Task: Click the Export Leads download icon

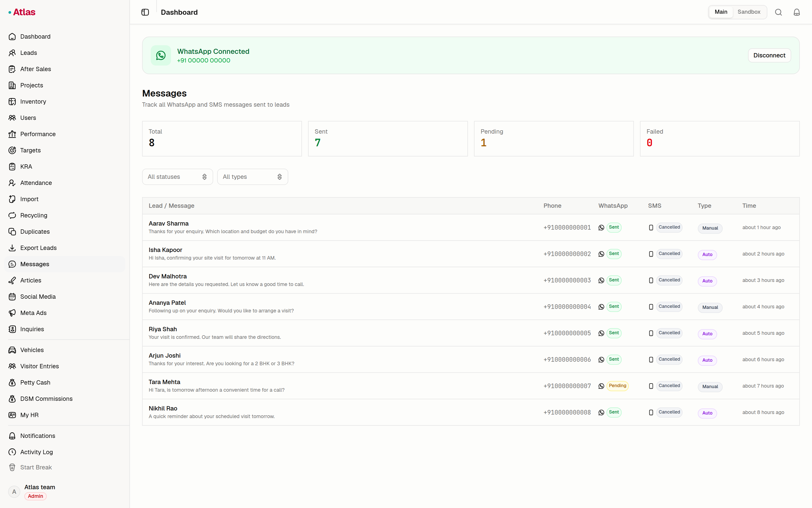Action: (12, 248)
